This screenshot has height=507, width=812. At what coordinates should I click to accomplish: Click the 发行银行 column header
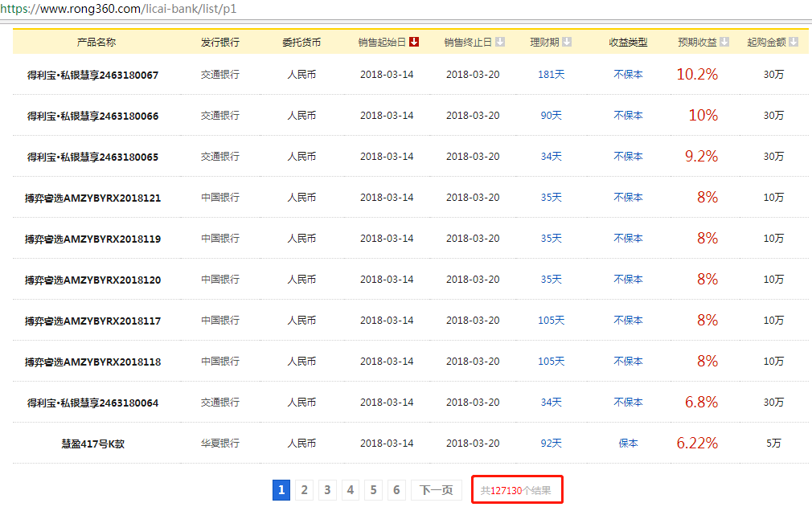[220, 42]
